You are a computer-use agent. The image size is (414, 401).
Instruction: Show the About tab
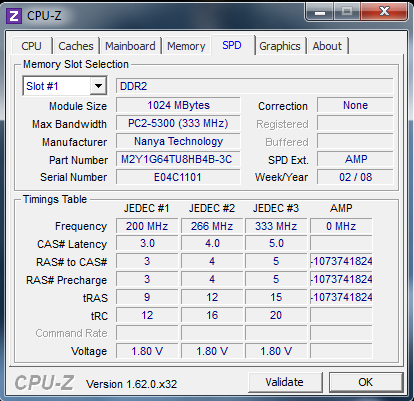pyautogui.click(x=327, y=46)
